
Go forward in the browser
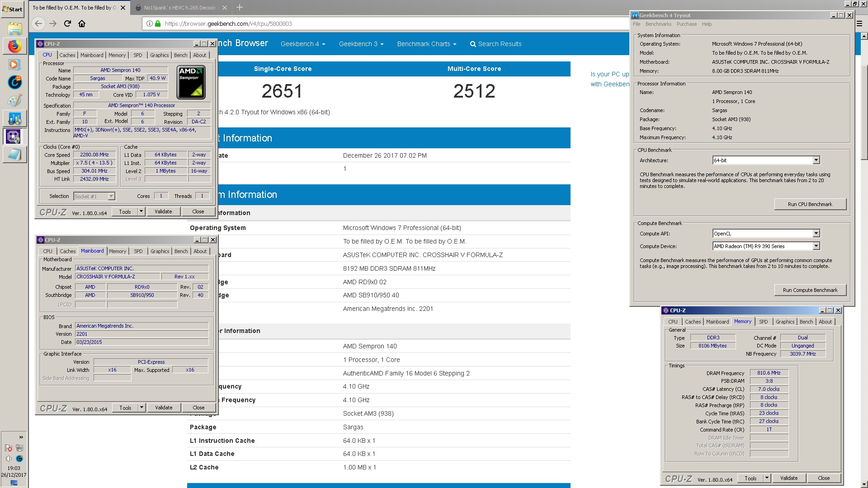click(53, 23)
